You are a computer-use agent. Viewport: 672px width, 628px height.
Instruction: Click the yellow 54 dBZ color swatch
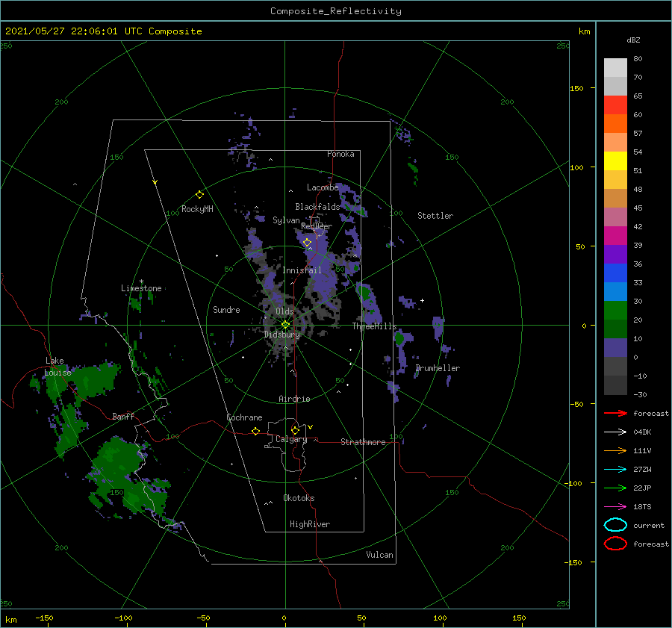pyautogui.click(x=615, y=161)
